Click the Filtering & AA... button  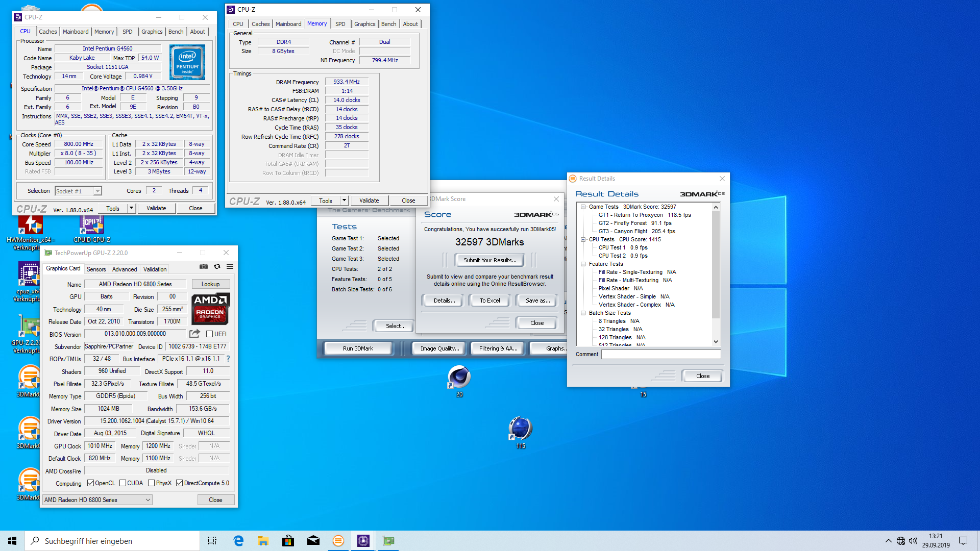pyautogui.click(x=498, y=348)
